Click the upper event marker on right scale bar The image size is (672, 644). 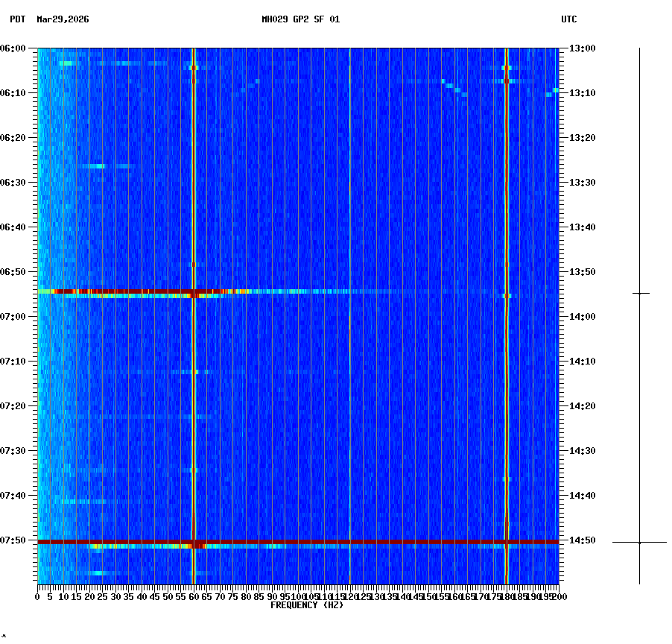click(639, 293)
